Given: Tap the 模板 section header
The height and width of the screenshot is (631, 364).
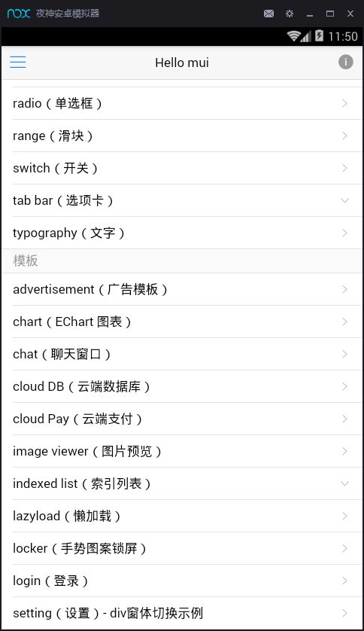Looking at the screenshot, I should pos(26,261).
